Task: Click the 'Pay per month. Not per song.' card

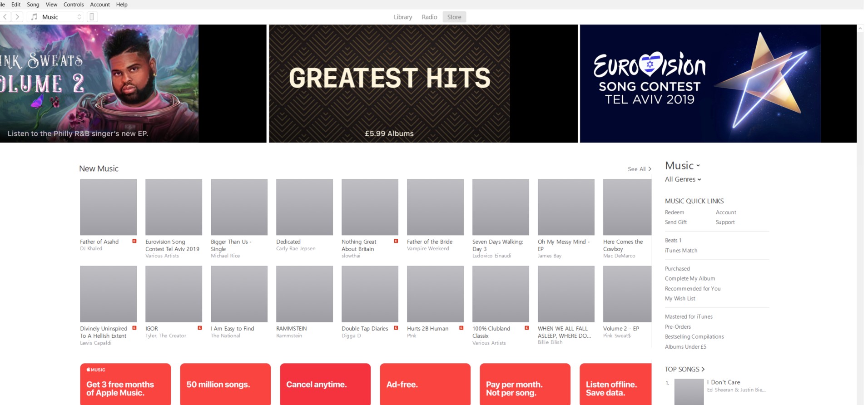Action: coord(525,384)
